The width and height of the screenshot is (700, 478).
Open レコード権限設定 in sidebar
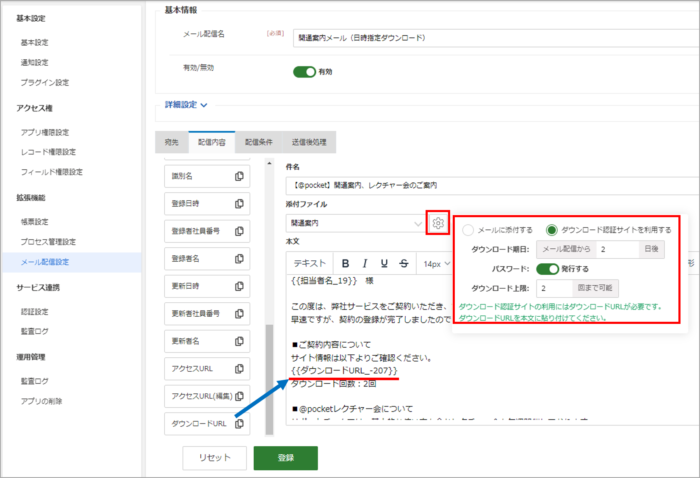(x=48, y=152)
